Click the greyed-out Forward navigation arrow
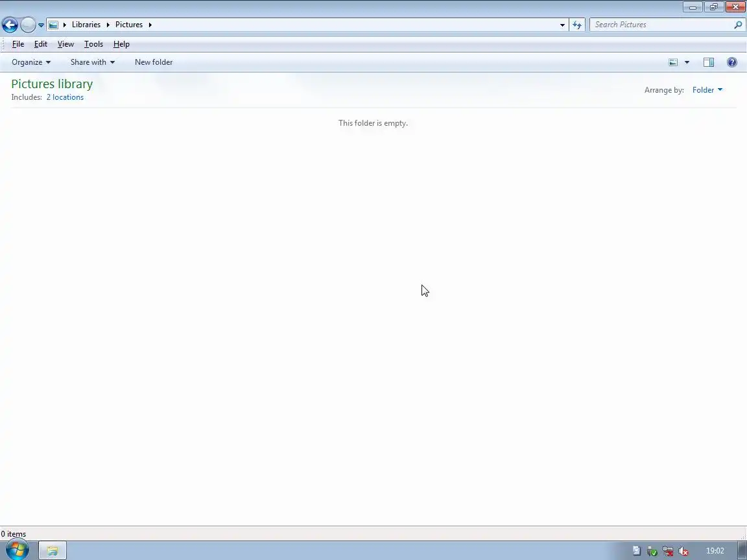This screenshot has width=747, height=560. [28, 25]
